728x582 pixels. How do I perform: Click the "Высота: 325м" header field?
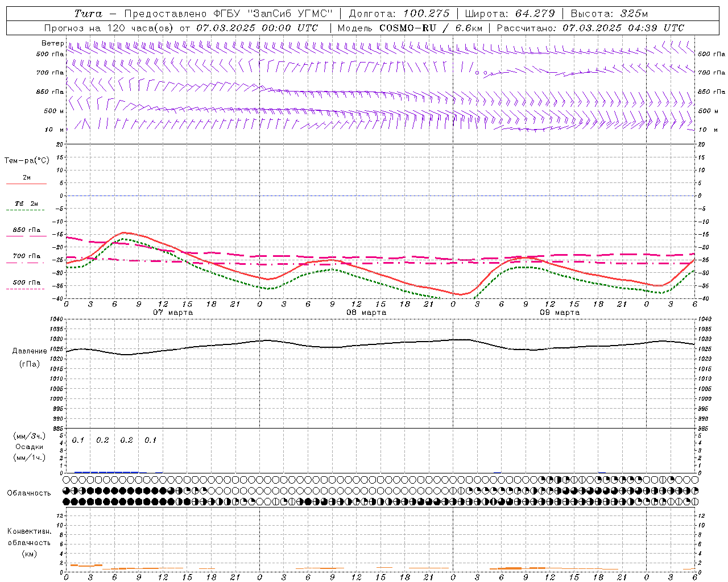(x=609, y=14)
